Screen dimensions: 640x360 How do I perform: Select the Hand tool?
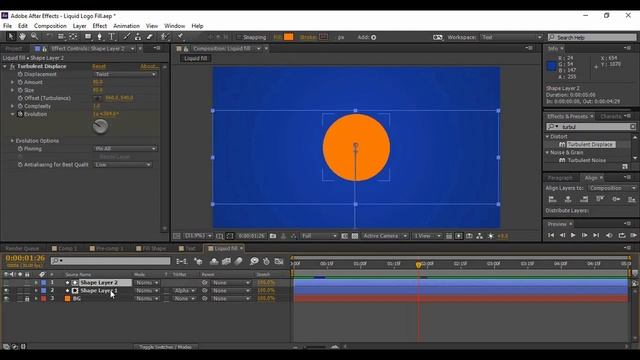(x=22, y=37)
